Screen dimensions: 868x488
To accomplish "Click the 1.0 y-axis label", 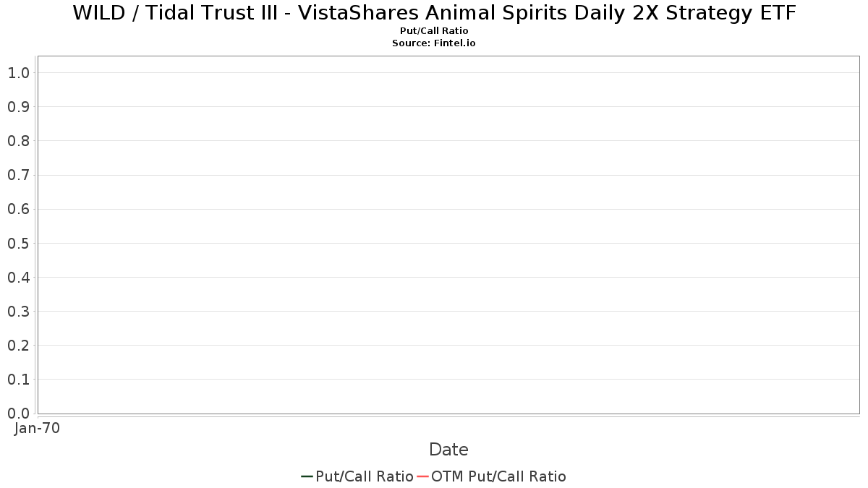I will coord(18,72).
